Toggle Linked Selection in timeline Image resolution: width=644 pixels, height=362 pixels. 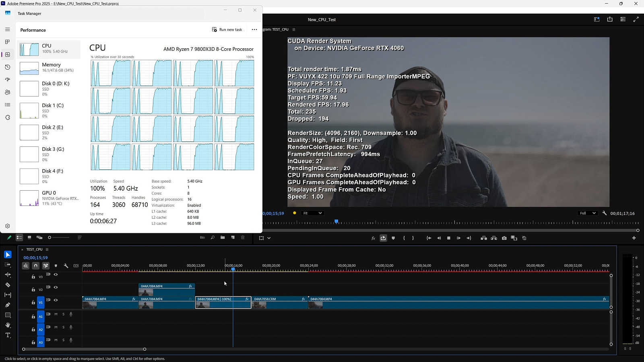45,265
